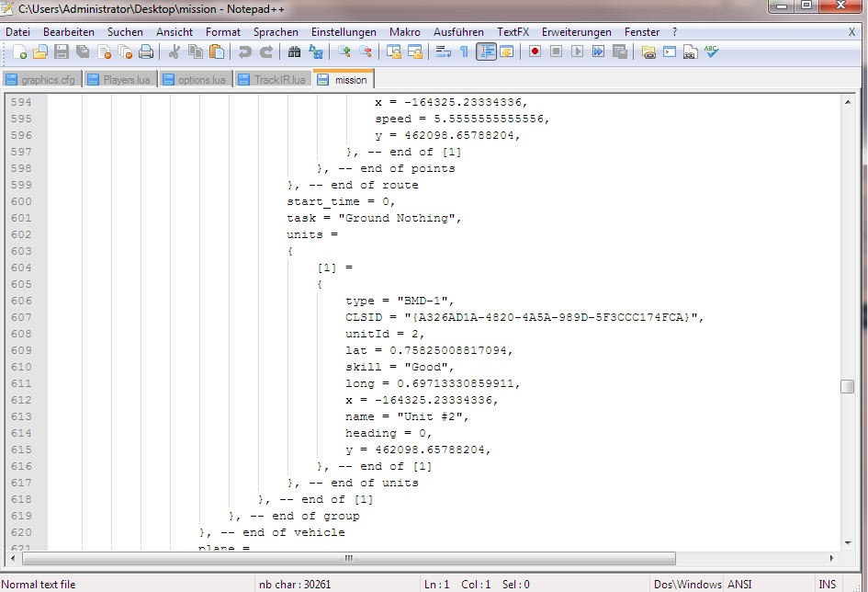This screenshot has height=592, width=868.
Task: Click the vertical scrollbar down arrow
Action: tap(848, 542)
